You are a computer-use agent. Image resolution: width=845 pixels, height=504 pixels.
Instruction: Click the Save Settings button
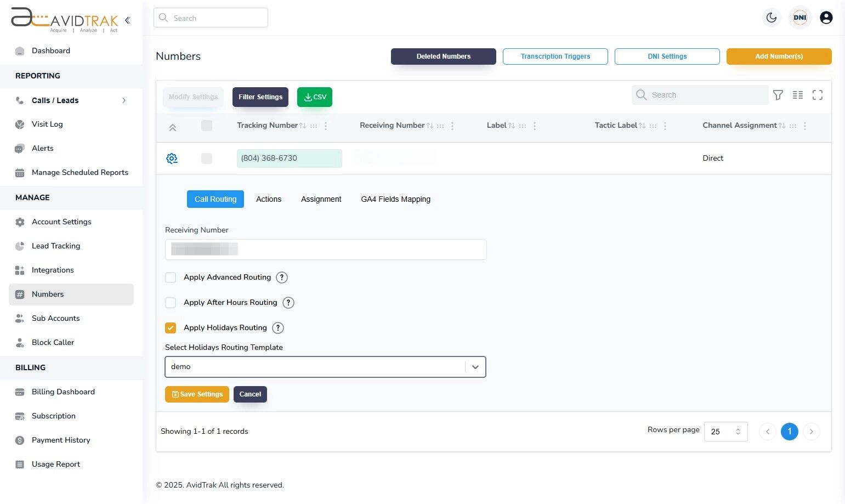(x=197, y=394)
